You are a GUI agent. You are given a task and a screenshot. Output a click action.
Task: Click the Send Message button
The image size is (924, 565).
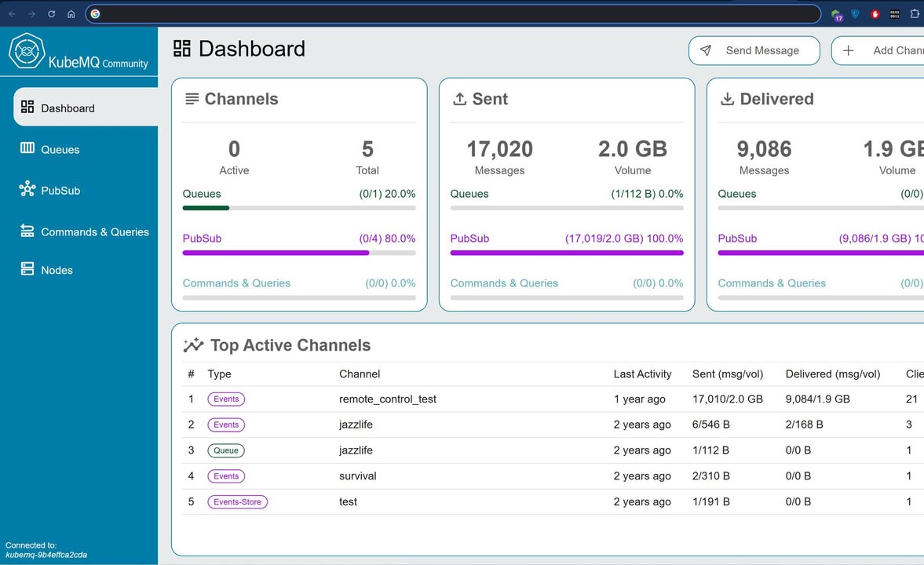coord(754,51)
